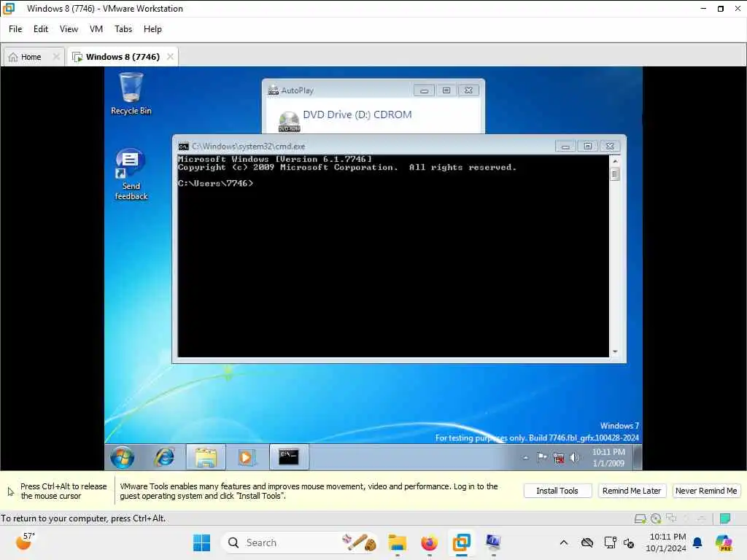Image resolution: width=747 pixels, height=560 pixels.
Task: Select VMware Workstation on host taskbar
Action: [x=461, y=542]
